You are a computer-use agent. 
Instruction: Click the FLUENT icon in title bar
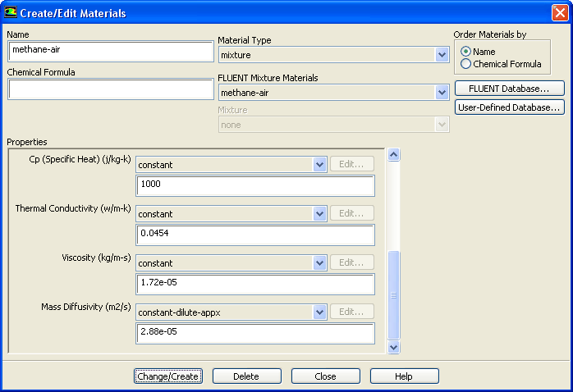click(x=10, y=12)
